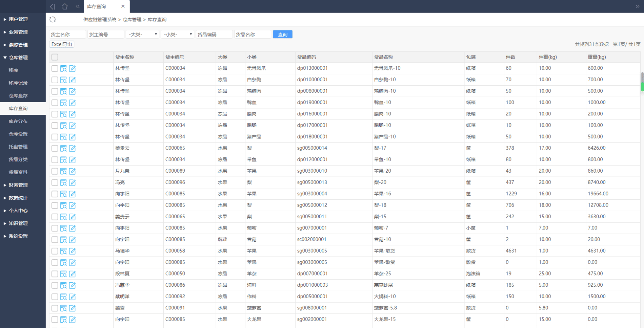Click edit icon for 羊杂-25 row

pos(72,274)
